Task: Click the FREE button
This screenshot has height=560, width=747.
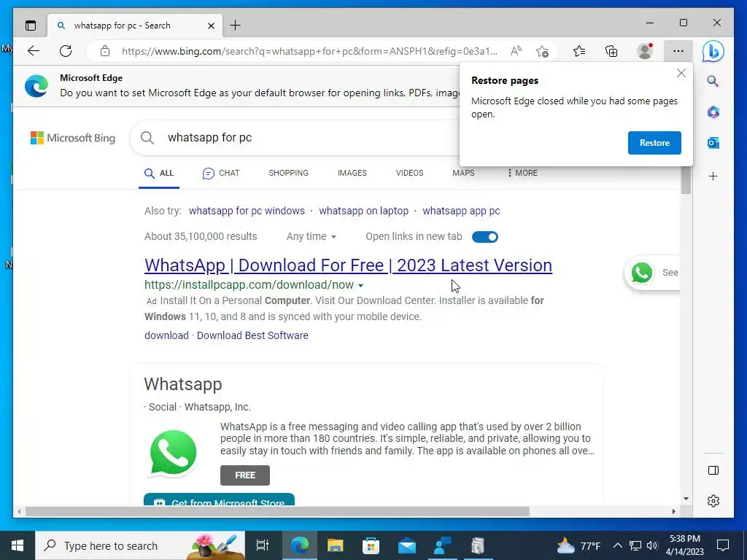Action: [245, 475]
